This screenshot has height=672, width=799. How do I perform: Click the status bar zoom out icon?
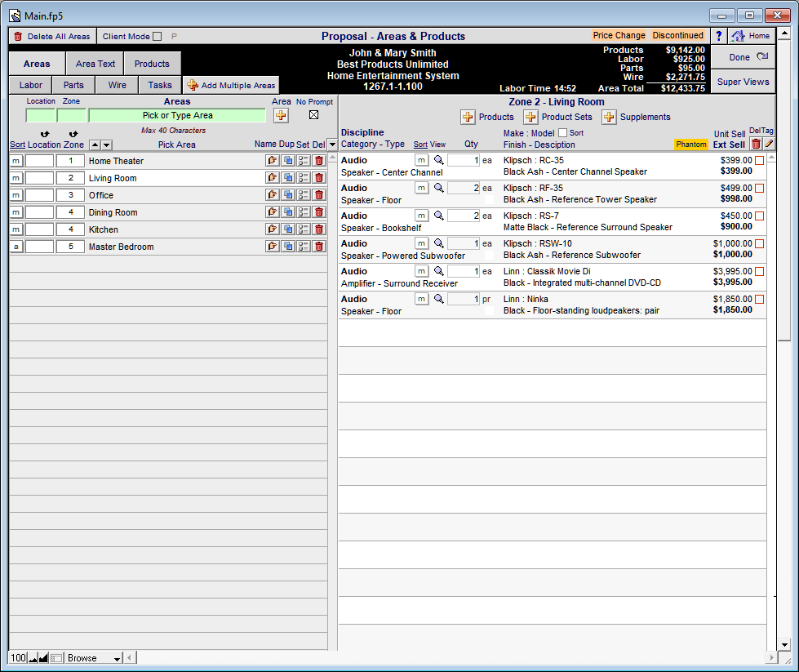click(x=33, y=658)
